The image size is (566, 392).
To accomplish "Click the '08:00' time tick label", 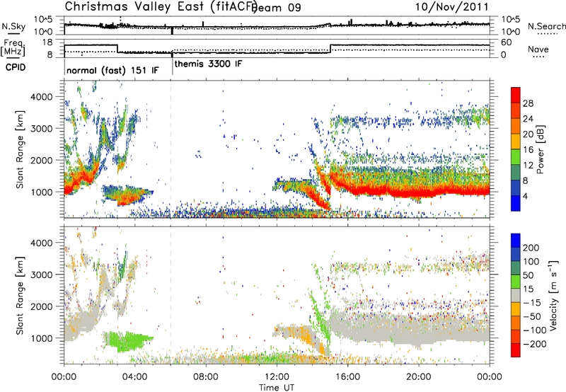I will [206, 377].
